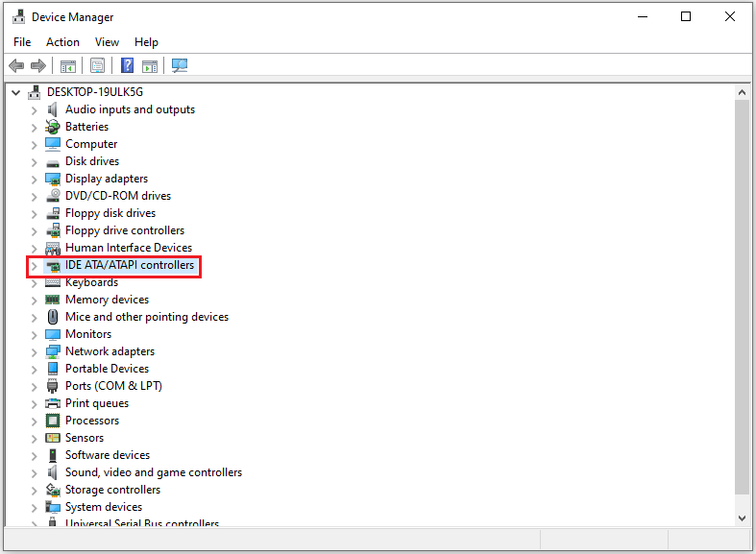The height and width of the screenshot is (554, 756).
Task: Minimize the Device Manager window
Action: (643, 17)
